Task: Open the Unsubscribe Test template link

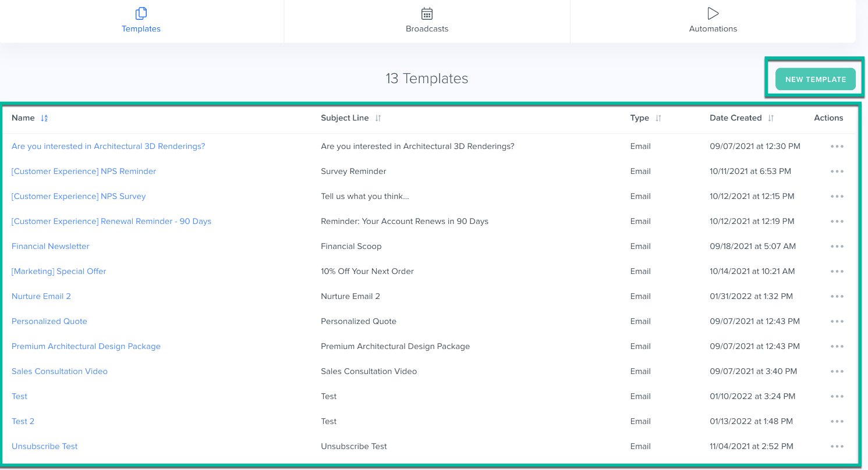Action: pyautogui.click(x=45, y=447)
